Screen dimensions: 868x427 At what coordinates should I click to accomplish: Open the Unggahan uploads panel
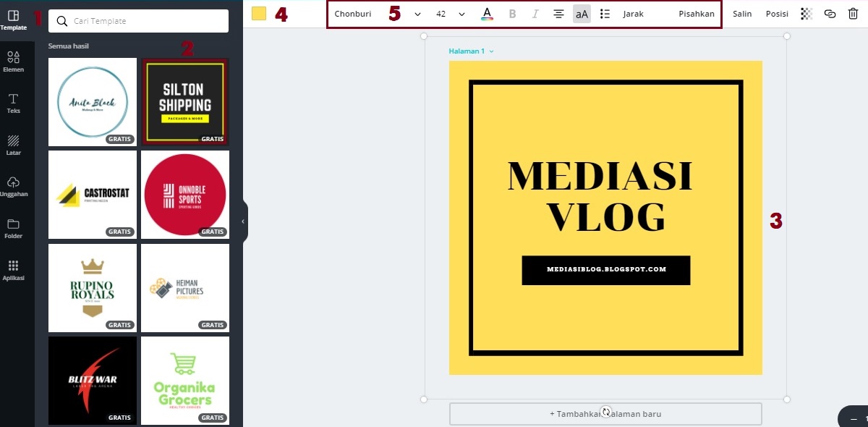(13, 185)
